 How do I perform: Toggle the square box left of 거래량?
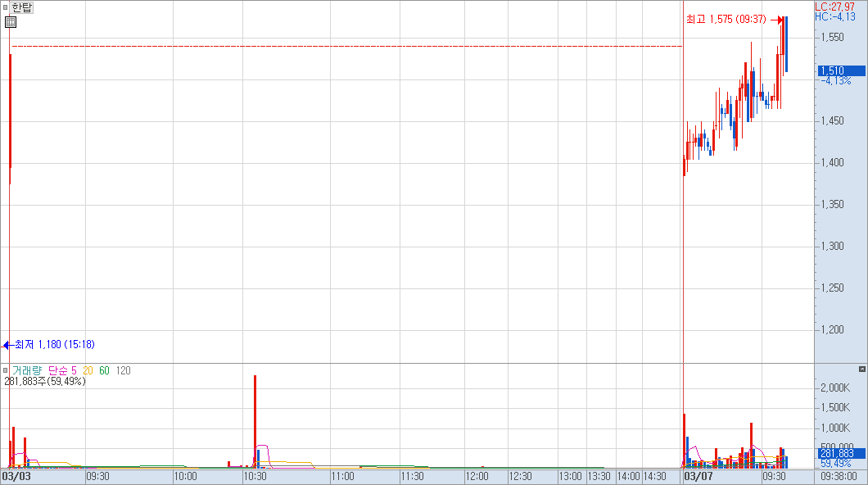6,370
